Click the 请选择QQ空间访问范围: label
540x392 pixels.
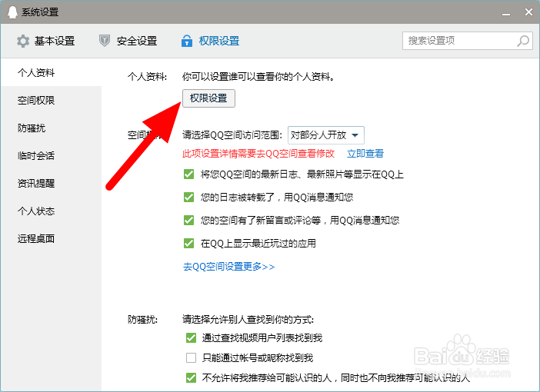coord(232,135)
